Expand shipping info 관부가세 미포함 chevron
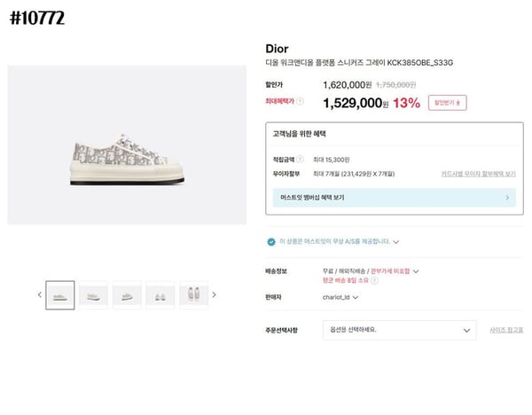Viewport: 532px width, 415px height. pos(416,270)
